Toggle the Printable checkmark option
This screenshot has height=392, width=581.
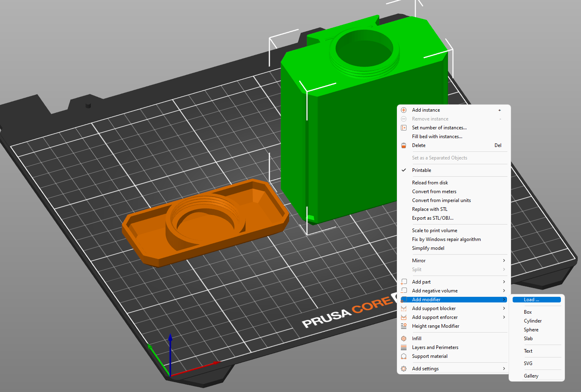point(421,170)
